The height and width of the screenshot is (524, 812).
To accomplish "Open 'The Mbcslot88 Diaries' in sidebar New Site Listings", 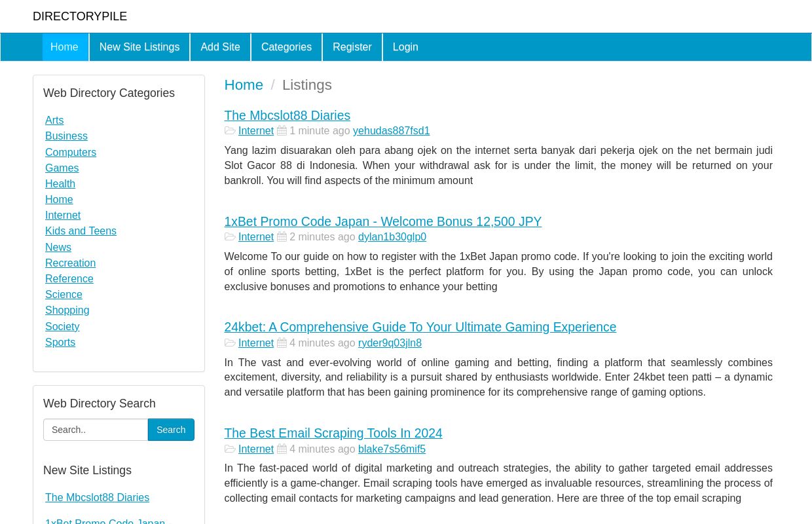I will tap(97, 498).
